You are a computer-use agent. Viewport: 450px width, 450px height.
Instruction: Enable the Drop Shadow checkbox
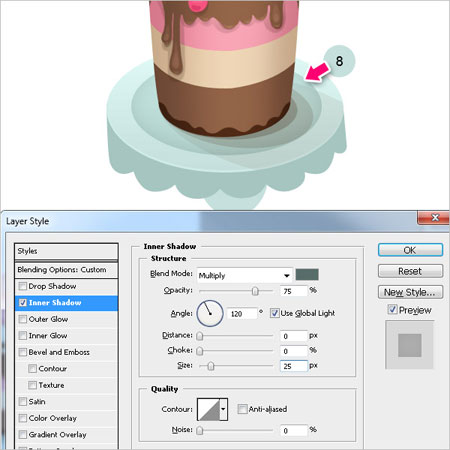(23, 286)
